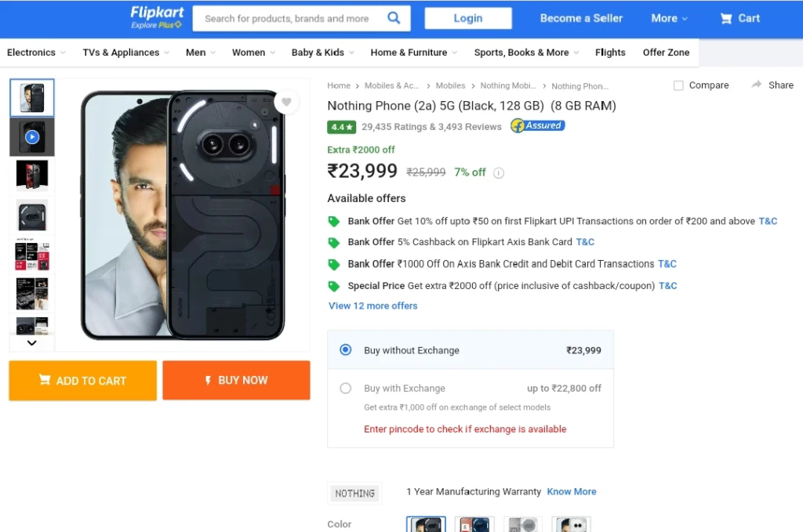Add product to wishlist with heart icon
Screen dimensions: 803x532
(286, 102)
